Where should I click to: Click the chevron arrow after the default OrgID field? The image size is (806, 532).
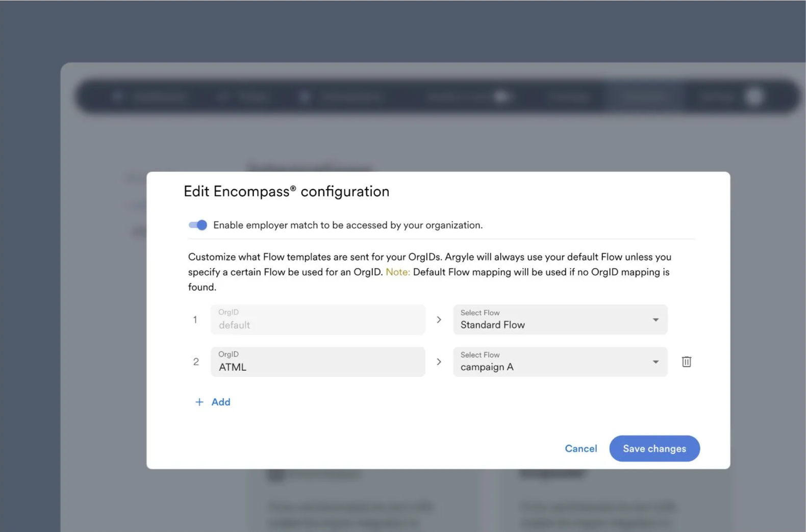click(x=439, y=319)
